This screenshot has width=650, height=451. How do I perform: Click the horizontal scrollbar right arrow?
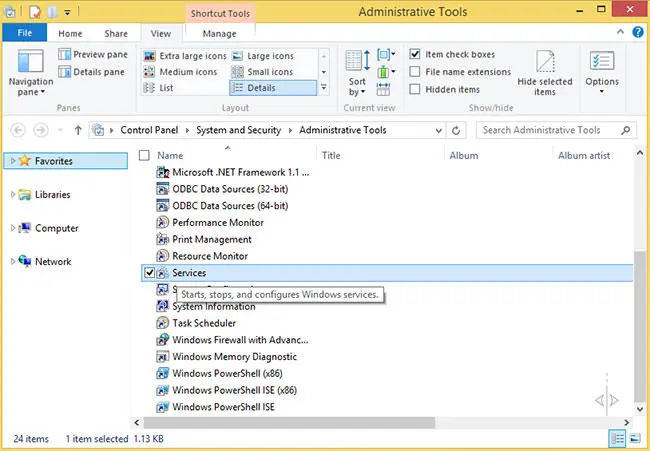click(627, 422)
